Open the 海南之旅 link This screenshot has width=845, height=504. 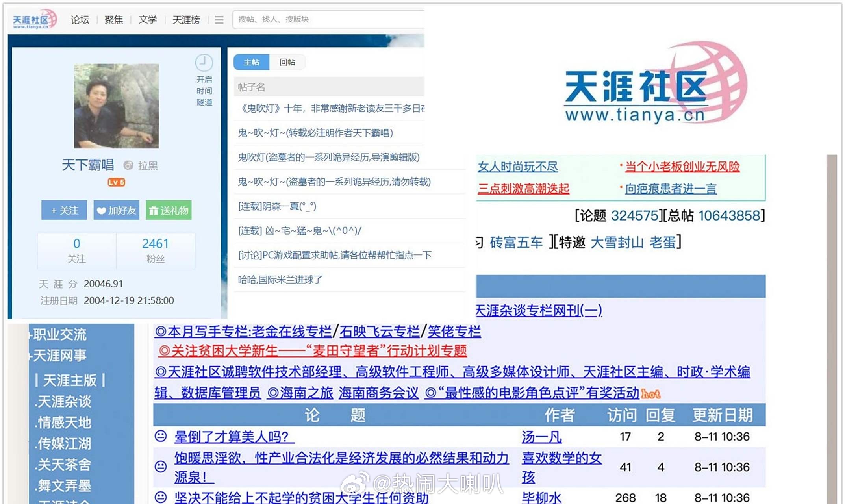click(x=300, y=393)
